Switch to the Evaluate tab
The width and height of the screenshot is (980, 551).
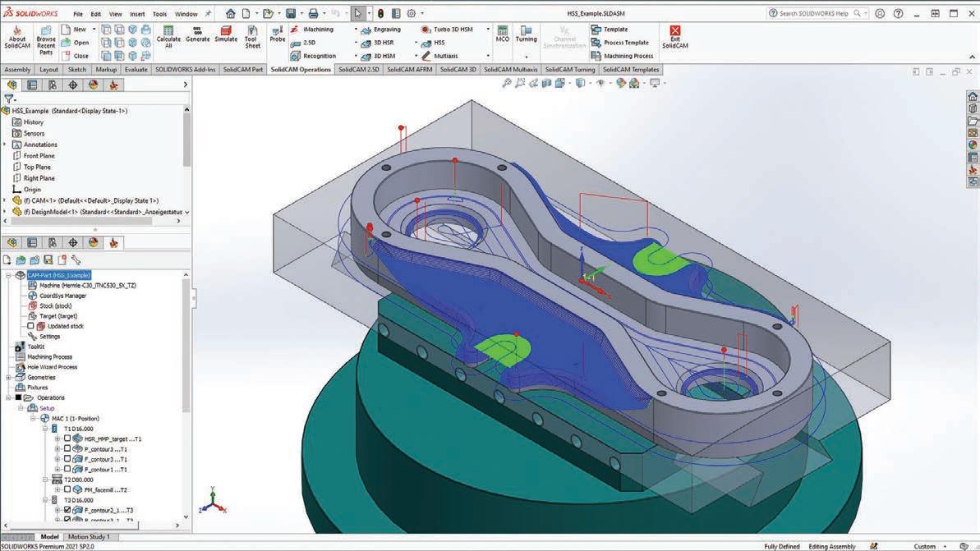tap(136, 69)
